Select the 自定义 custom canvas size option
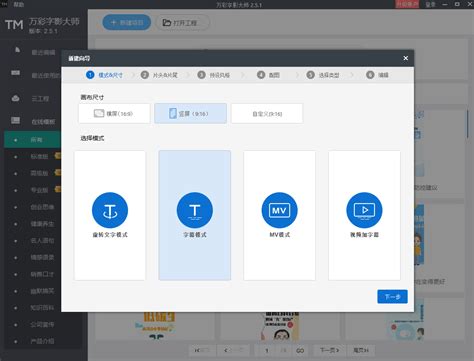The height and width of the screenshot is (361, 474). 267,114
